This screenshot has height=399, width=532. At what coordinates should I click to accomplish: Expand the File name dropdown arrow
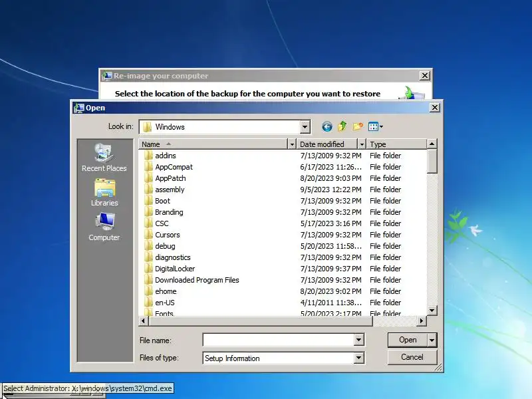[x=358, y=340]
